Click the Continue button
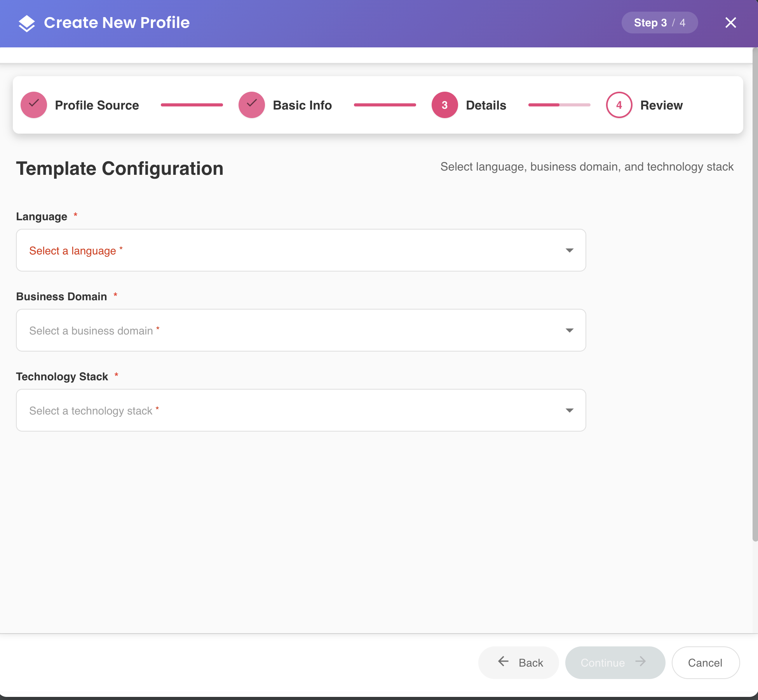This screenshot has width=758, height=700. [x=615, y=662]
